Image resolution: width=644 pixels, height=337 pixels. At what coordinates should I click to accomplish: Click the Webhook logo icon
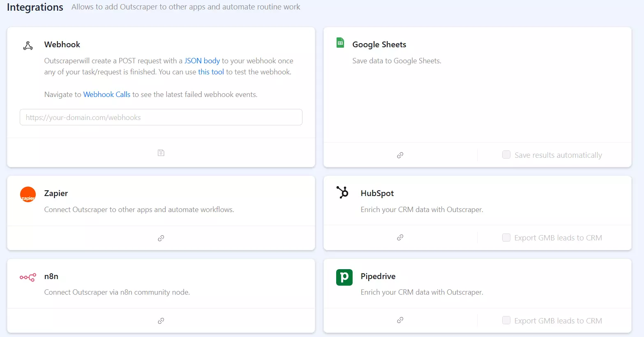[x=28, y=46]
